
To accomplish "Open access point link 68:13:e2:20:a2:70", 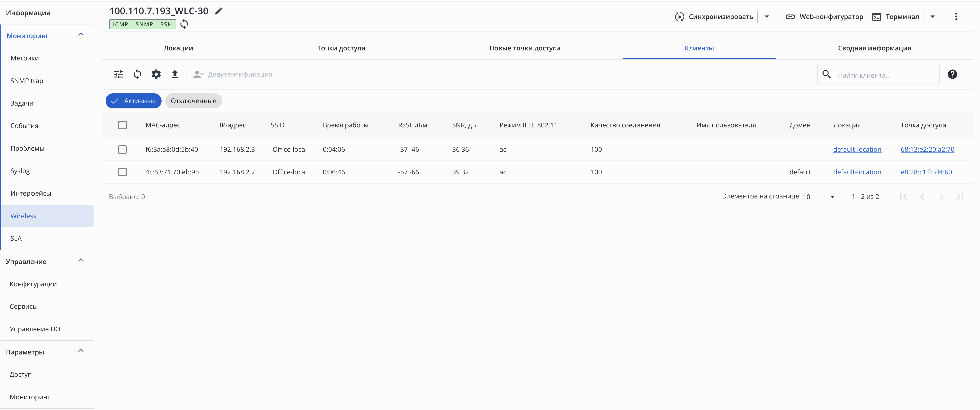I will pyautogui.click(x=927, y=149).
